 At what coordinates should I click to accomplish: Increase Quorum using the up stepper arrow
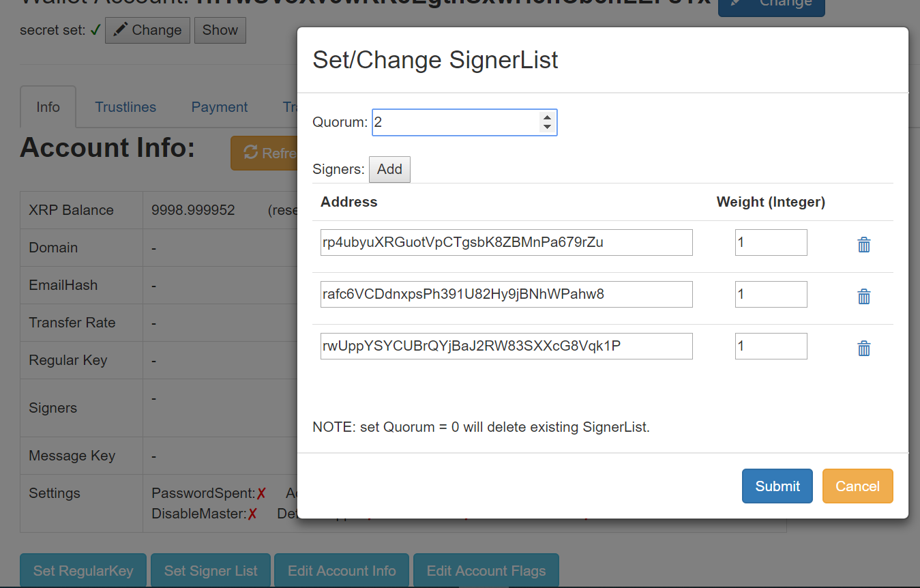[548, 117]
